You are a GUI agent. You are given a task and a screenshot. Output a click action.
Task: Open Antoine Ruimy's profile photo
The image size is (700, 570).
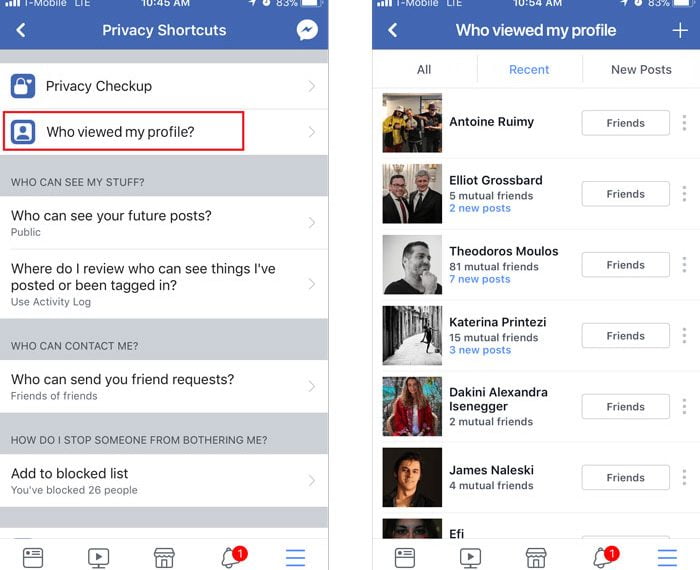412,123
